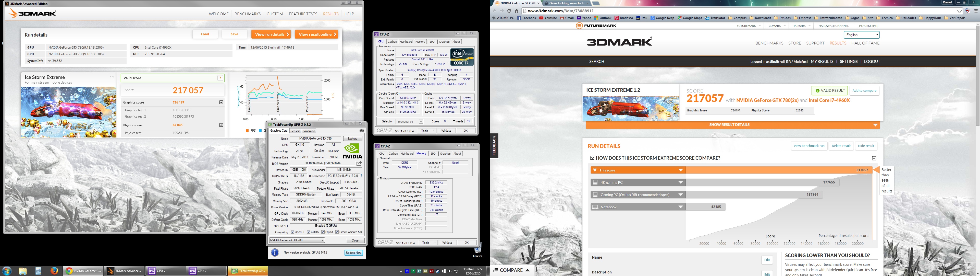Show hidden system tray icons
Image resolution: width=980 pixels, height=276 pixels.
pyautogui.click(x=401, y=271)
